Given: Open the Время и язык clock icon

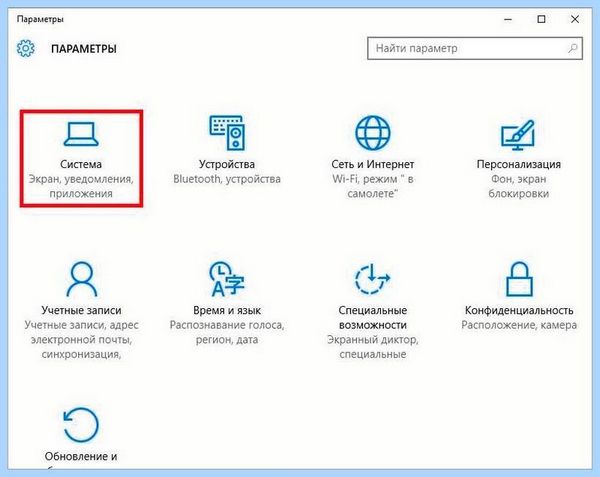Looking at the screenshot, I should [227, 279].
